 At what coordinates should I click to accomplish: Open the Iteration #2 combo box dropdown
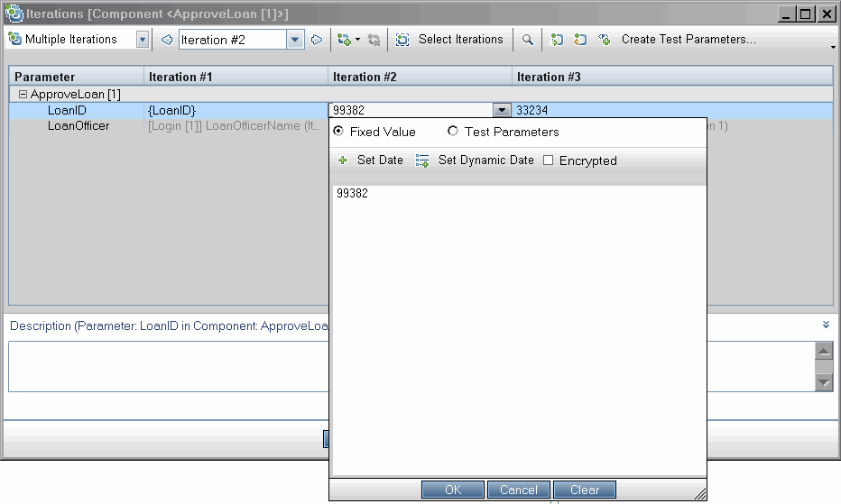point(294,40)
